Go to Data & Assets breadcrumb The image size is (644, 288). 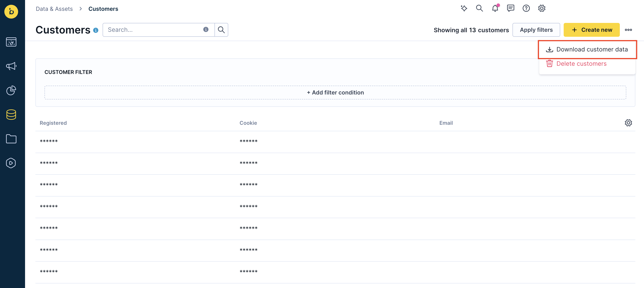54,9
